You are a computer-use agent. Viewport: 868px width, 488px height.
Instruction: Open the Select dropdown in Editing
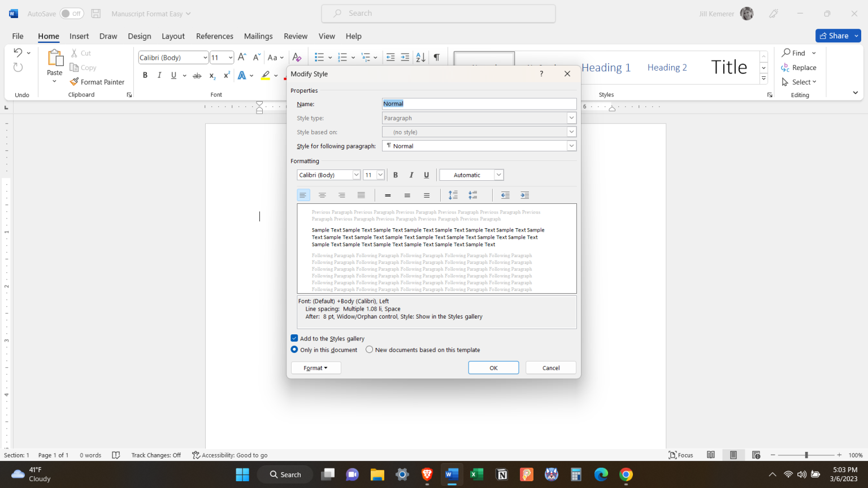[799, 82]
